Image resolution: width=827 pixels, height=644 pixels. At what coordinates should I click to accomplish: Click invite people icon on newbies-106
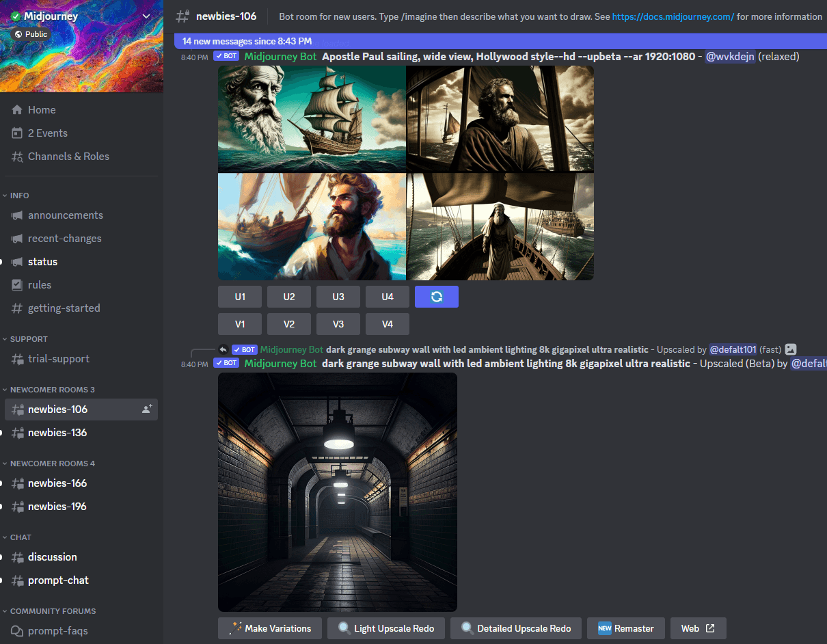(147, 410)
